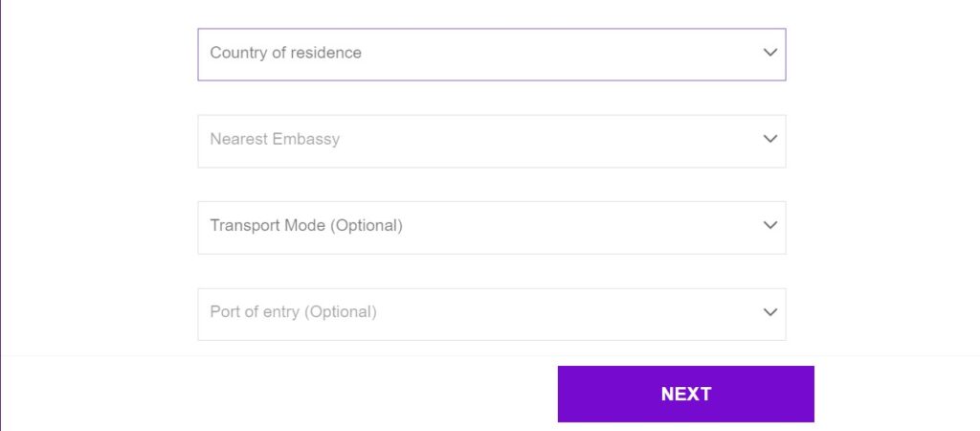980x431 pixels.
Task: Click the Country of residence chevron arrow
Action: pos(770,53)
